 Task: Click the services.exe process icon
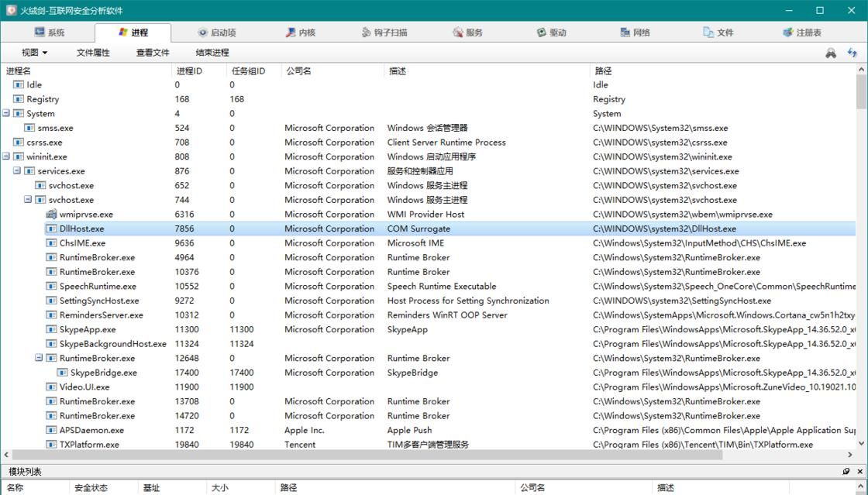coord(29,171)
